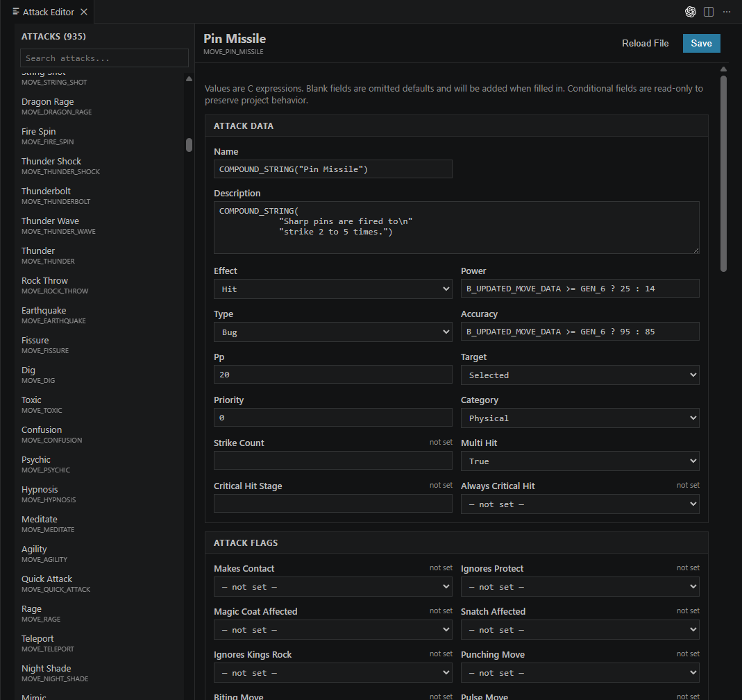The width and height of the screenshot is (742, 700).
Task: Open the Always Critical Hit dropdown
Action: click(x=580, y=504)
